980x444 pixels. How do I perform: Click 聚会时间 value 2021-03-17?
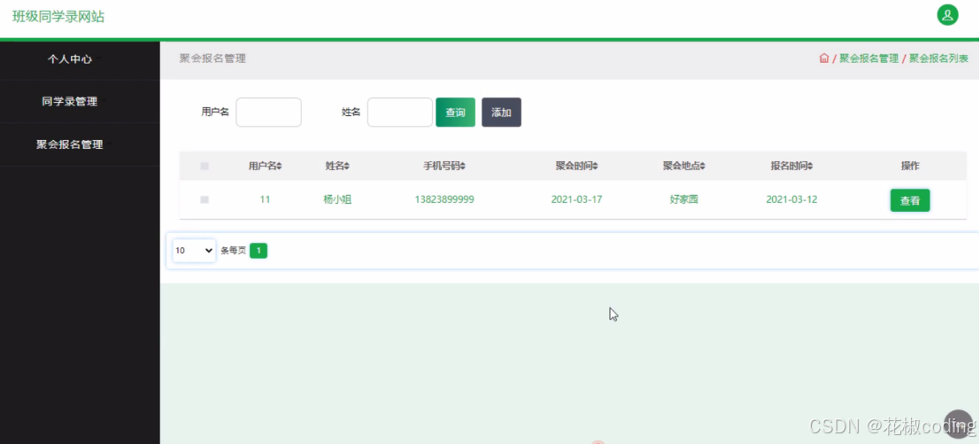point(577,199)
